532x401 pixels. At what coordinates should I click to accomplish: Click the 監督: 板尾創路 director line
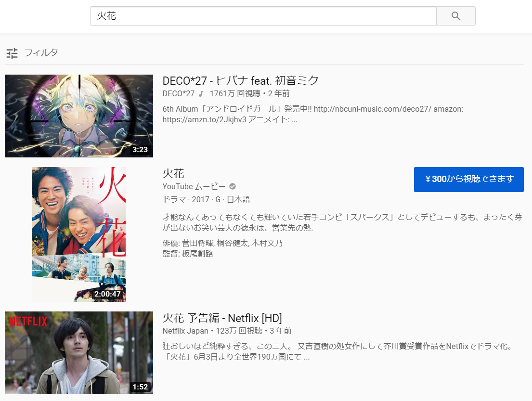(x=188, y=254)
